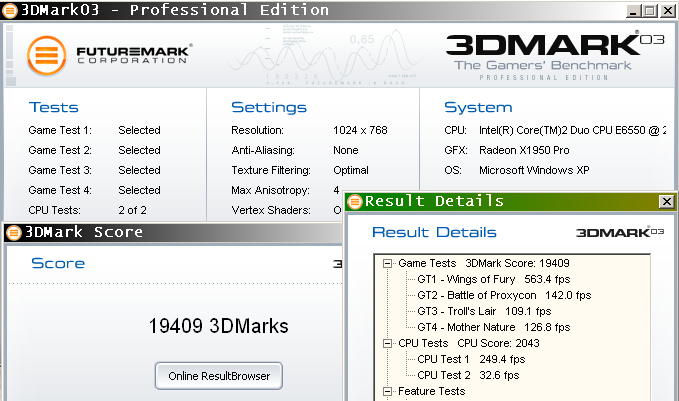Click the Radeon X1950 Pro GFX value
679x401 pixels.
coord(524,150)
